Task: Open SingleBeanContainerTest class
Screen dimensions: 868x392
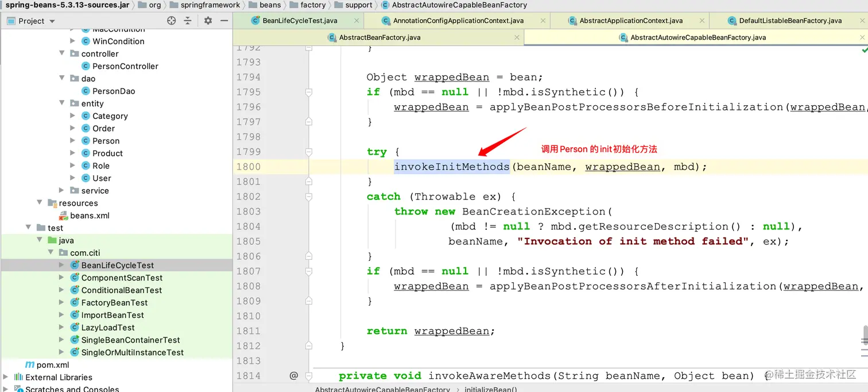Action: 130,340
